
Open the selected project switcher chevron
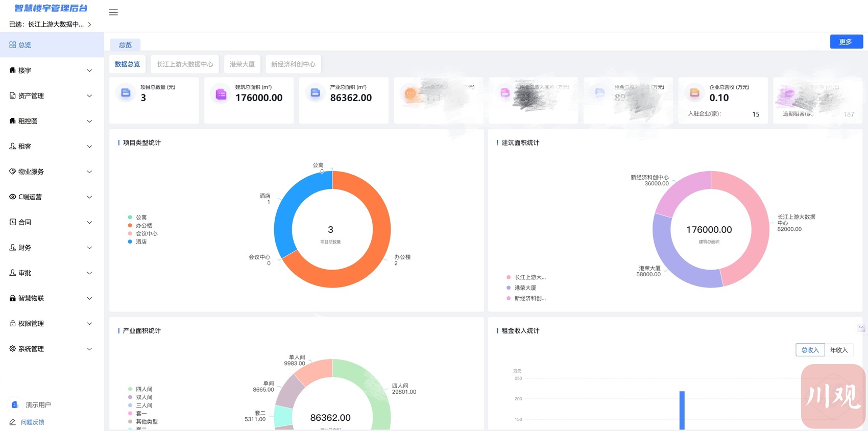90,25
